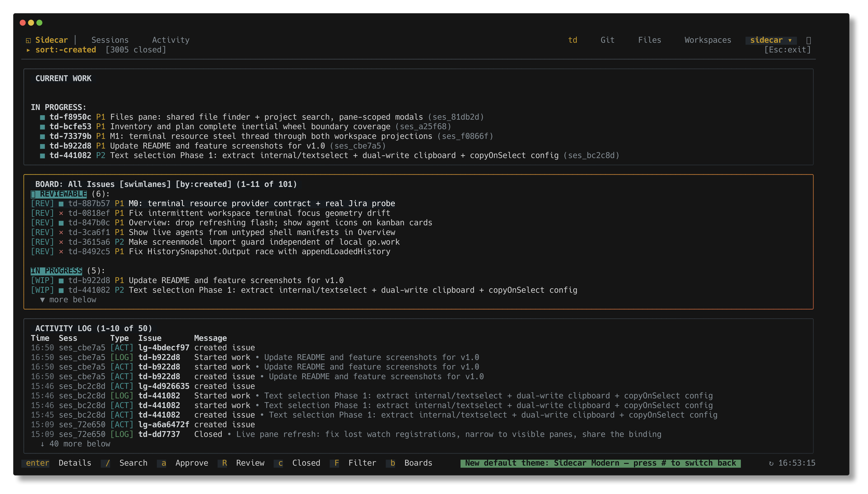Click the Approve shortcut button

point(183,463)
